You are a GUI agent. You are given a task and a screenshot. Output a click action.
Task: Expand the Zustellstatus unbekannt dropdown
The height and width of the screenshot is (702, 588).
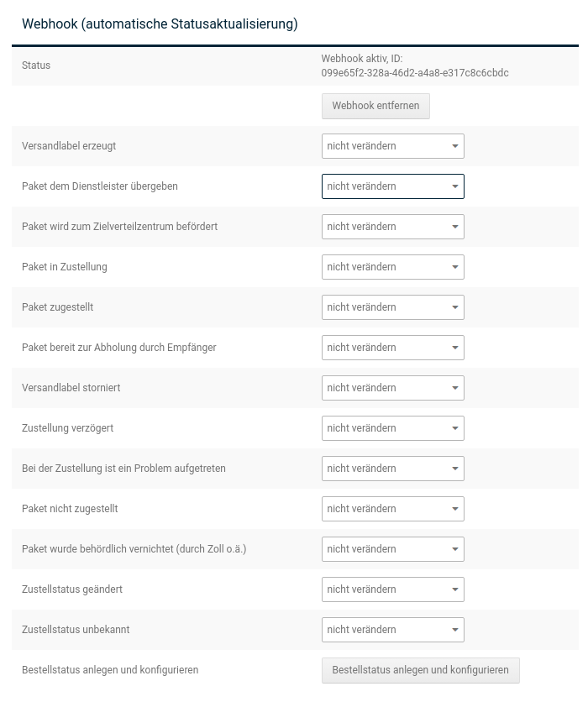point(392,630)
